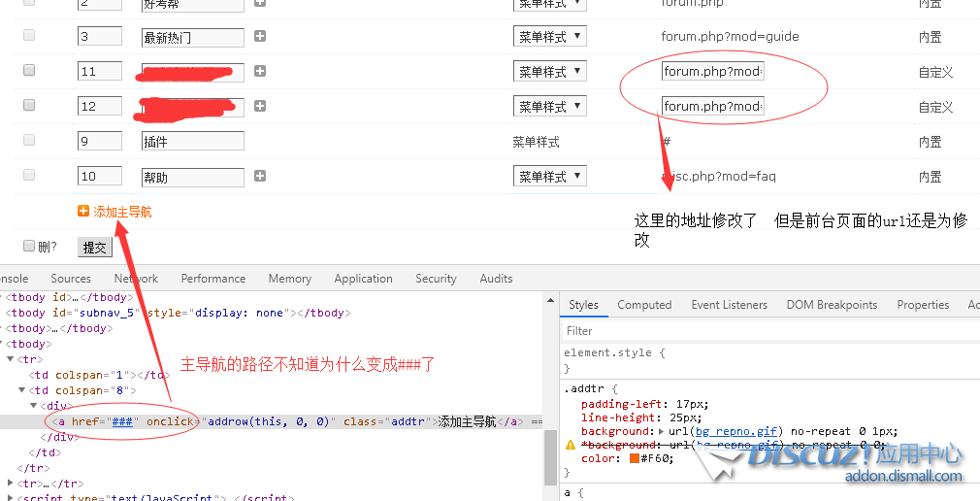Switch to the Event Listeners tab
The image size is (980, 501).
(729, 305)
